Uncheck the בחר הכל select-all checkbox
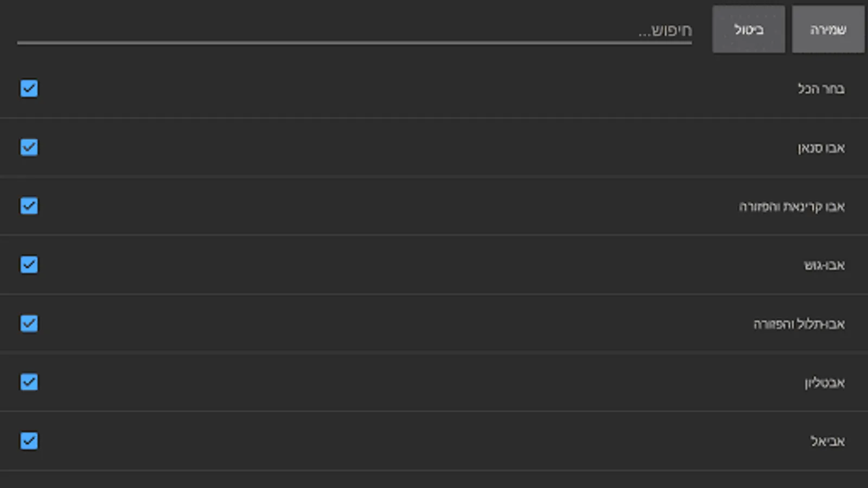 tap(29, 88)
